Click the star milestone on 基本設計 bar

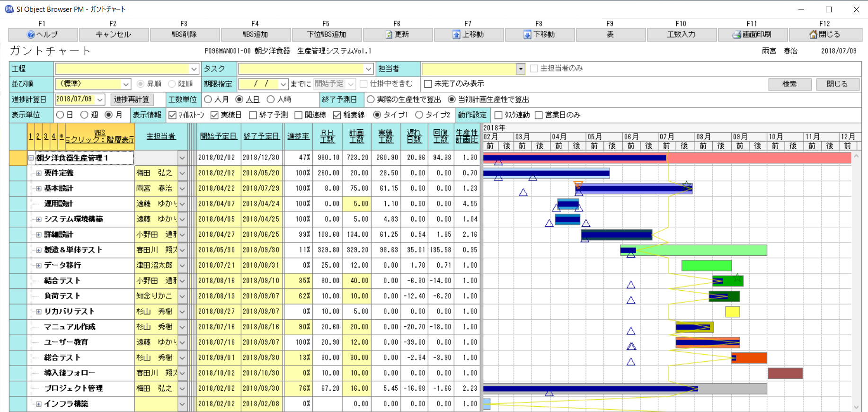(686, 184)
